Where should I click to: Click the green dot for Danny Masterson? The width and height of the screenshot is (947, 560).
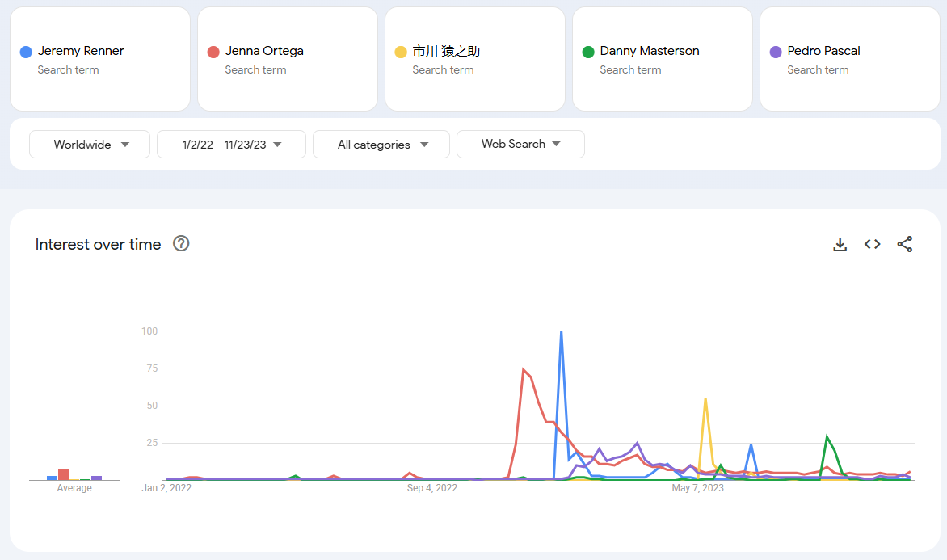pos(587,51)
